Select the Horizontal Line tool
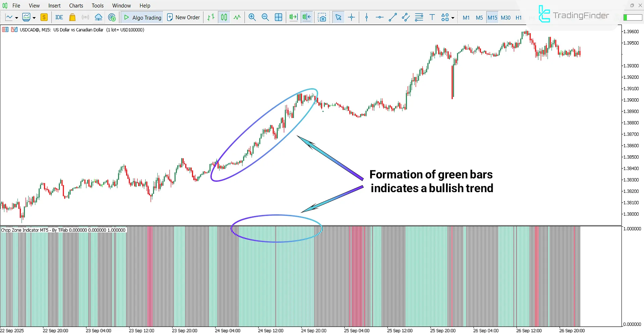 pyautogui.click(x=379, y=17)
